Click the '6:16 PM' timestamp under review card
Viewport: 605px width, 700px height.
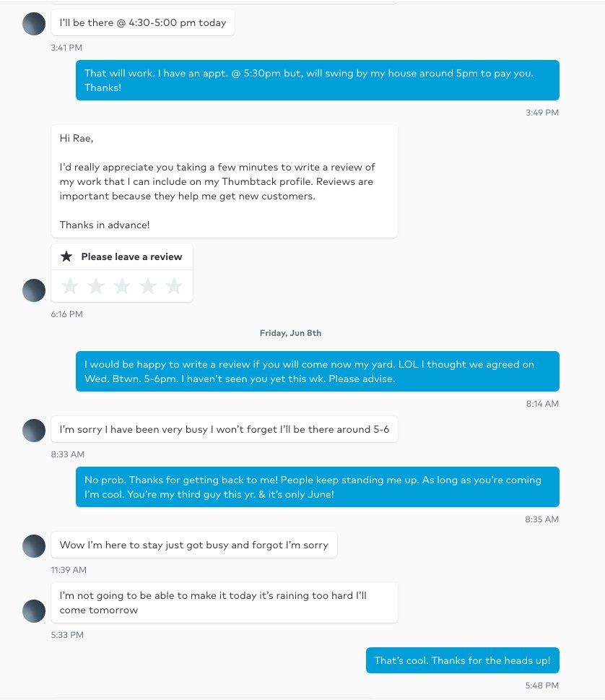click(66, 314)
